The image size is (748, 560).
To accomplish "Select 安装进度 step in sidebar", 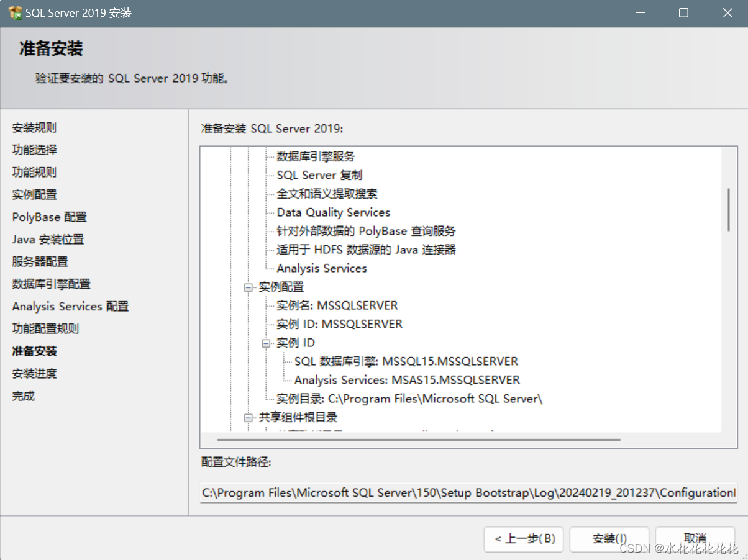I will point(34,374).
